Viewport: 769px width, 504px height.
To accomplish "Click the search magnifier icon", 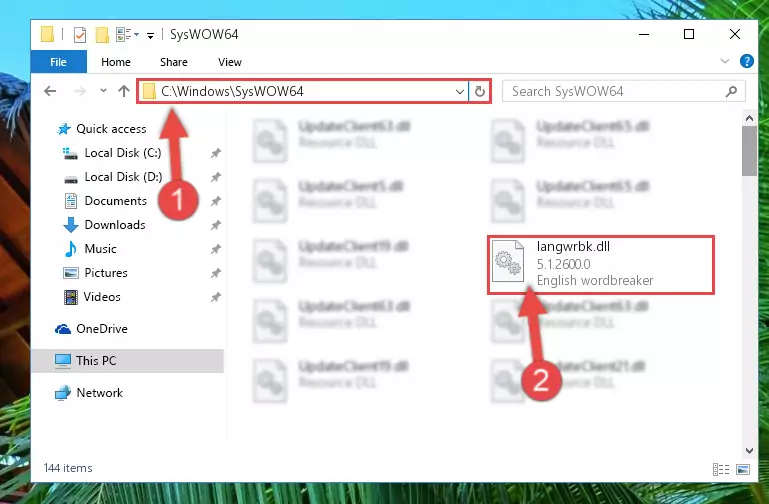I will point(731,91).
